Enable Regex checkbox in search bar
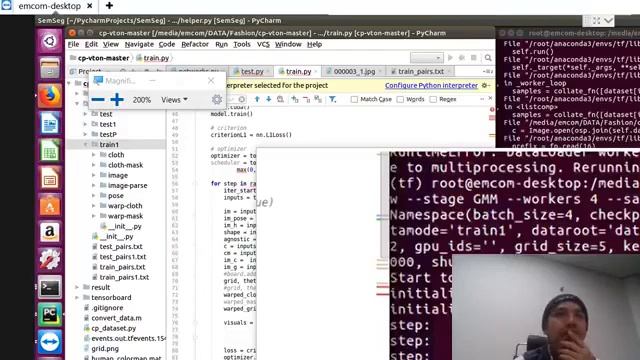Image resolution: width=640 pixels, height=360 pixels. pos(433,99)
